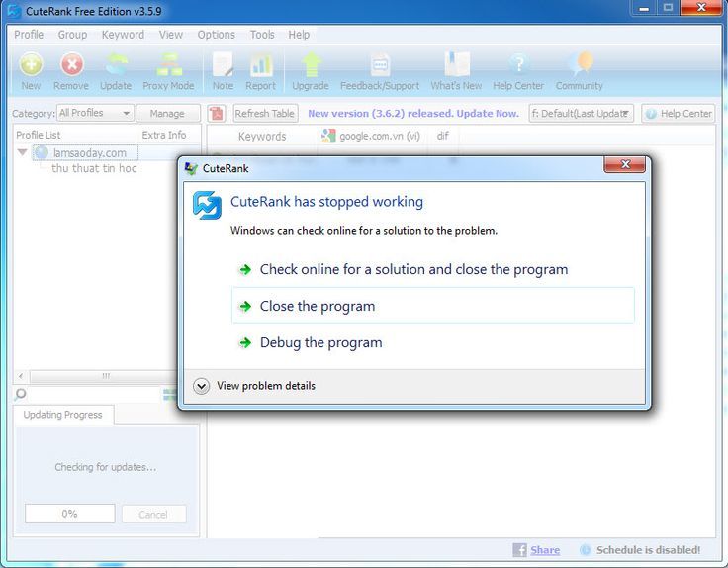Open the Group menu
This screenshot has width=728, height=568.
tap(72, 35)
